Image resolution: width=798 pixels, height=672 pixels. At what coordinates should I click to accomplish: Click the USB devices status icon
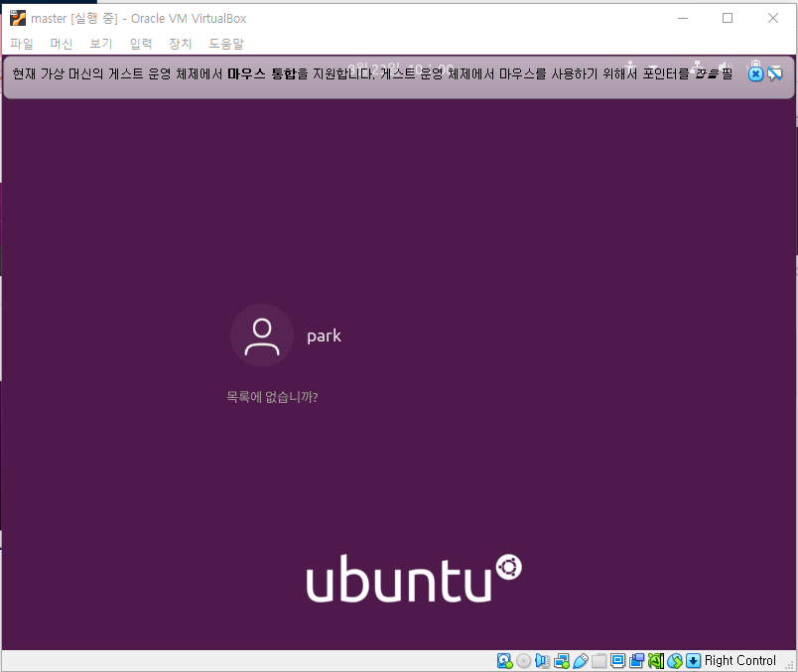581,661
